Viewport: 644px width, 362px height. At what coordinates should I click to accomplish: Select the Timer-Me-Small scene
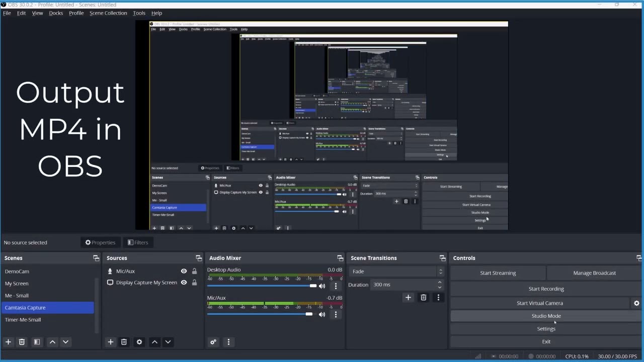(x=47, y=320)
